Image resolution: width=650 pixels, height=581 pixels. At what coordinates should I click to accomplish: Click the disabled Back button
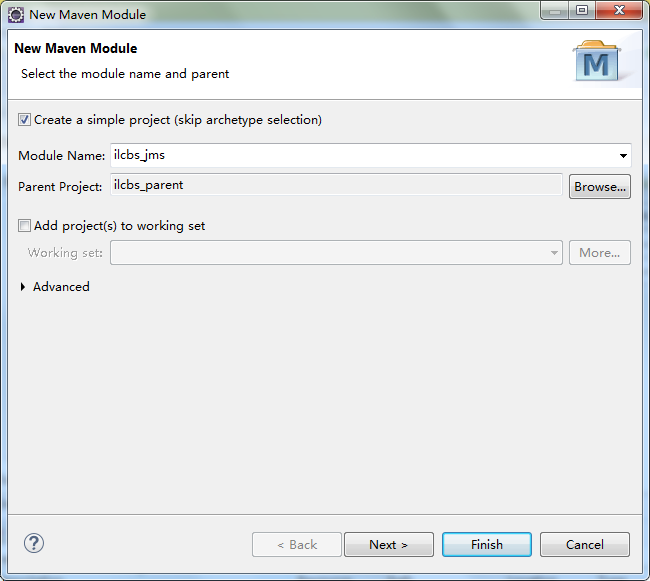[x=297, y=545]
